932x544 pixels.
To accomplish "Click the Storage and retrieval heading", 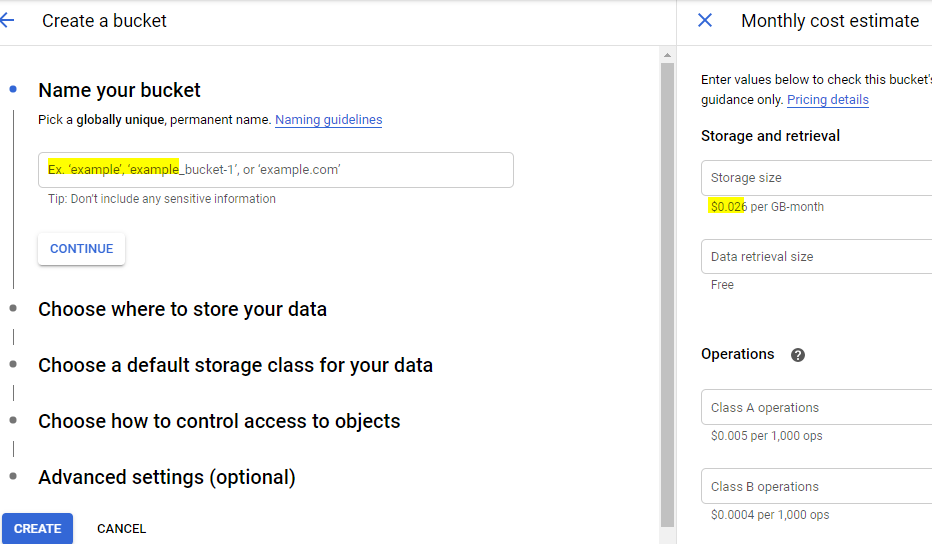I will click(770, 136).
